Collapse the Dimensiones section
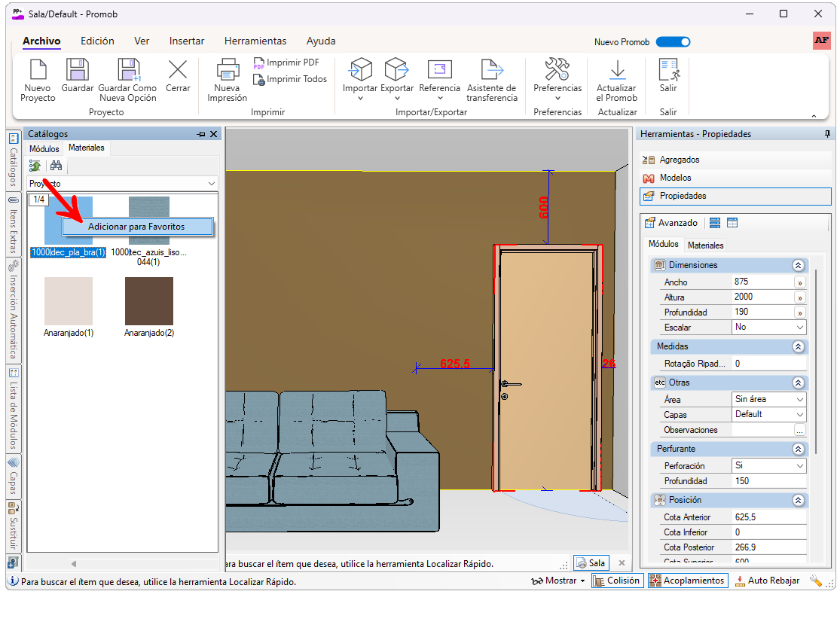This screenshot has width=840, height=637. (x=798, y=265)
